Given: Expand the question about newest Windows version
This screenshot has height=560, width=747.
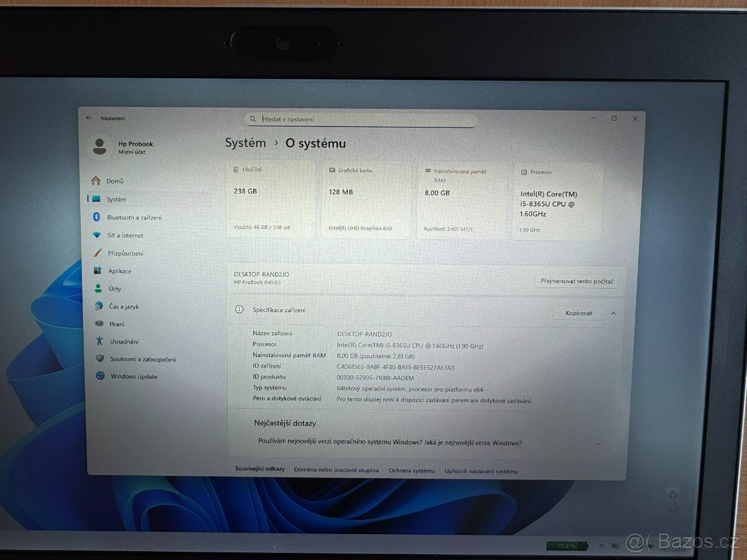Looking at the screenshot, I should [598, 444].
